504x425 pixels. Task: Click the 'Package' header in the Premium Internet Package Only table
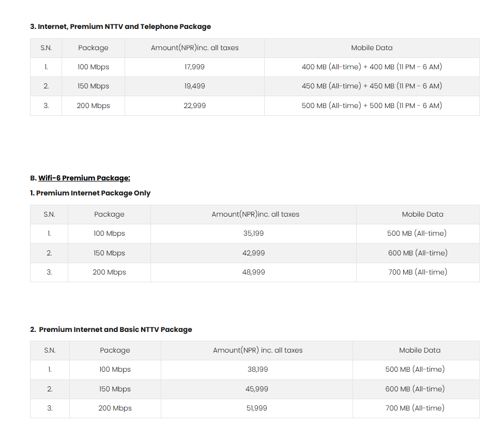(x=109, y=214)
